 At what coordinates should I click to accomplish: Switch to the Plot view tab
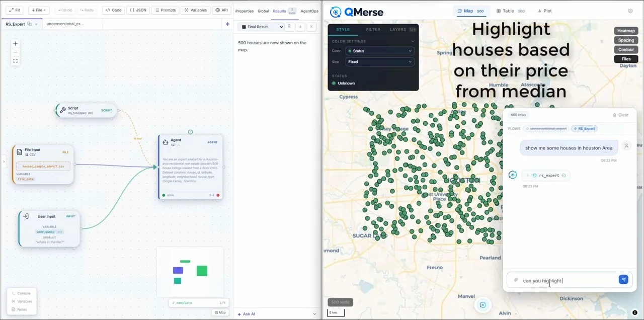(544, 11)
